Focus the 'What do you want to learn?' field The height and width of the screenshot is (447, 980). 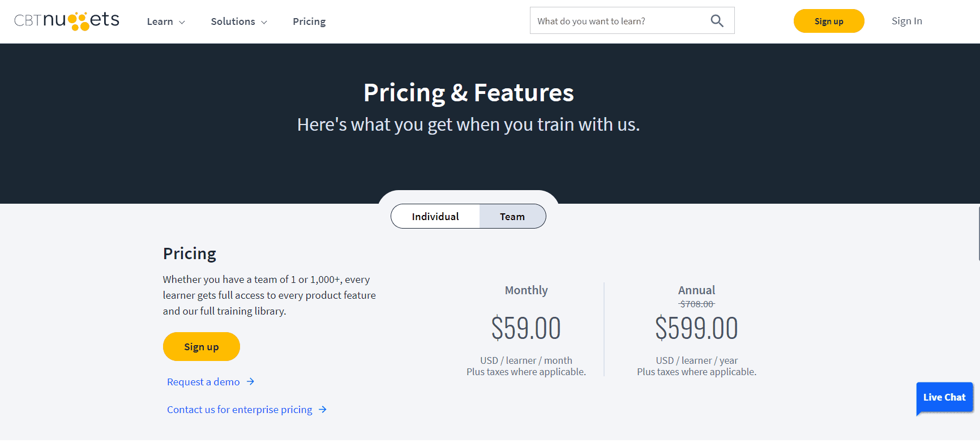(x=620, y=21)
